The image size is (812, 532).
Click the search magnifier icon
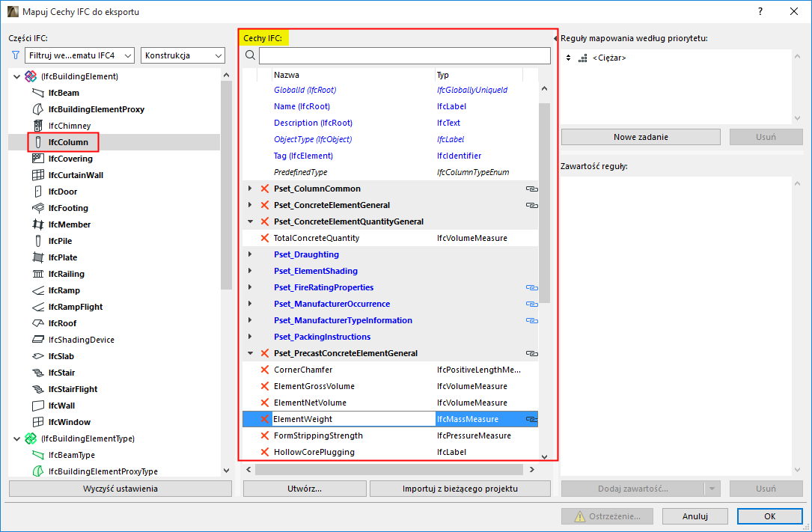click(250, 55)
